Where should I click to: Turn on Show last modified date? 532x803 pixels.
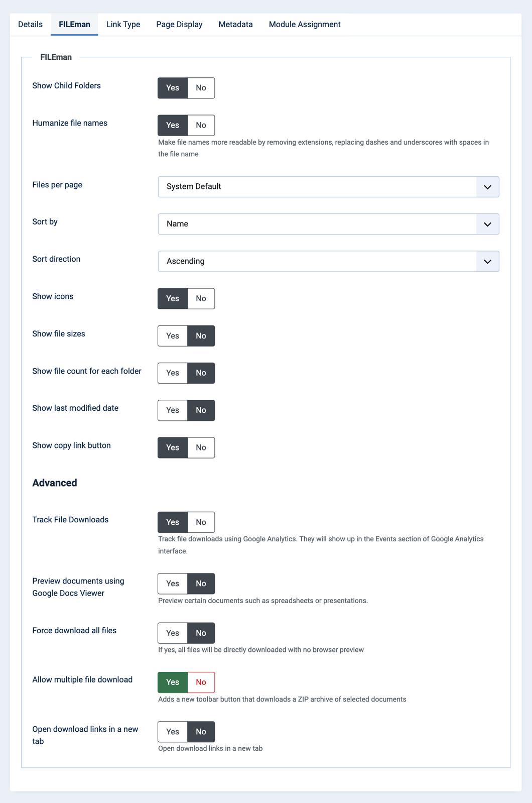[x=173, y=410]
